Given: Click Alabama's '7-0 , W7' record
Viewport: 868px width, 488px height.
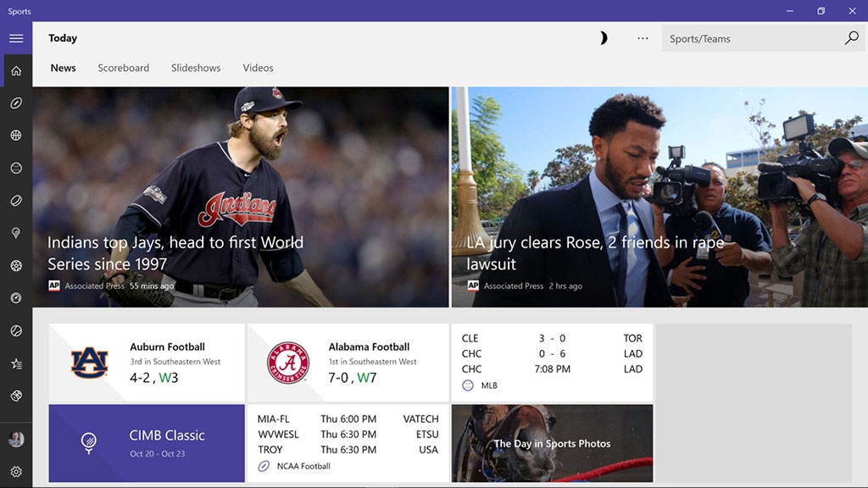Looking at the screenshot, I should pos(352,377).
